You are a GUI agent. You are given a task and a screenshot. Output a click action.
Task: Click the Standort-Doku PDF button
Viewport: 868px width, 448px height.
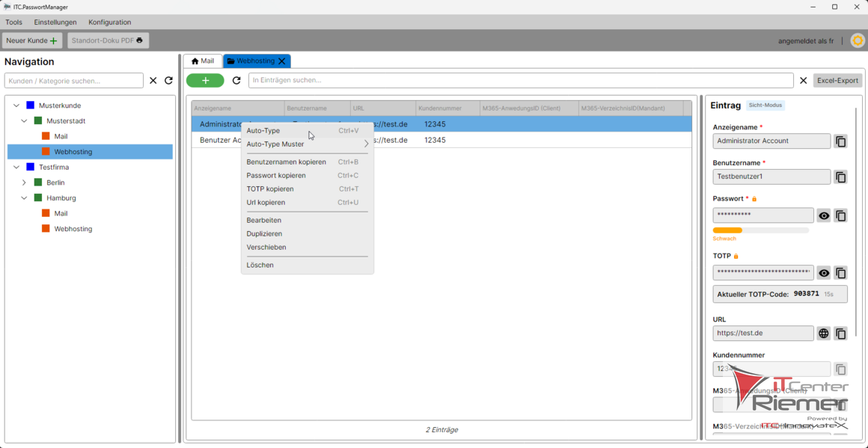click(x=108, y=40)
